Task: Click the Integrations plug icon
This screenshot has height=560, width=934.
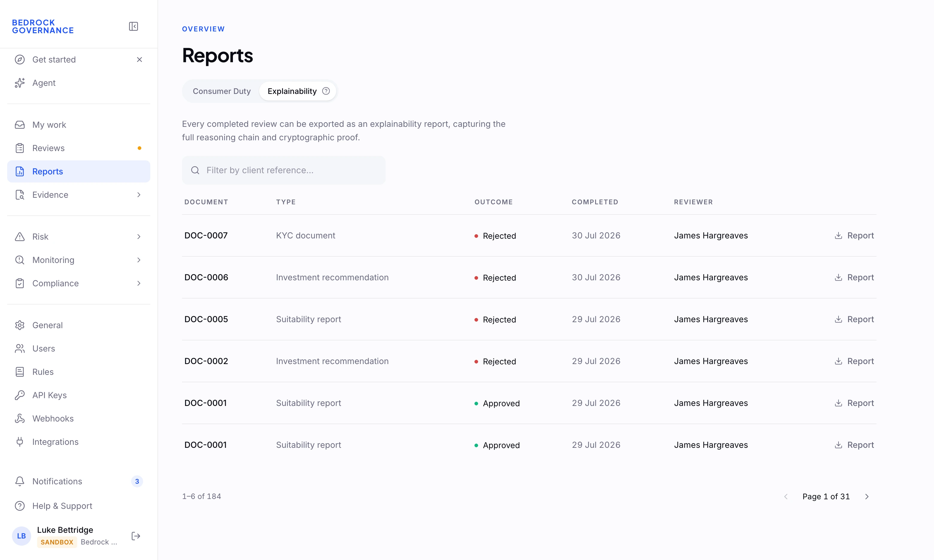Action: click(20, 442)
